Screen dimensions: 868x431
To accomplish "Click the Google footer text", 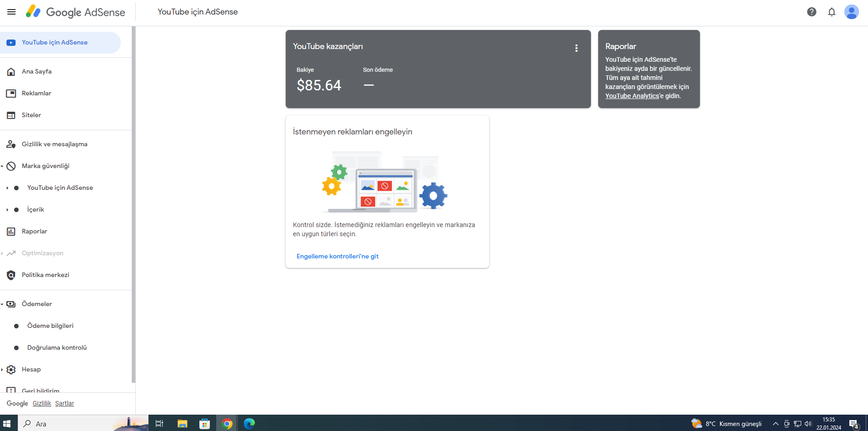I will (x=17, y=403).
